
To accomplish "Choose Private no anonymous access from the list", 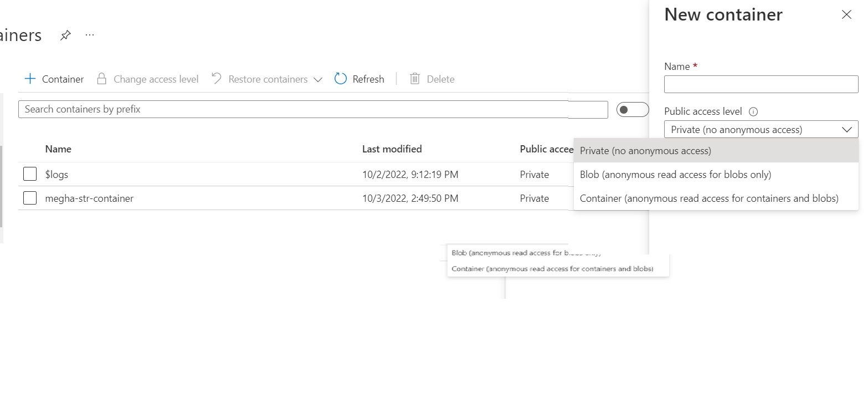I will point(645,150).
